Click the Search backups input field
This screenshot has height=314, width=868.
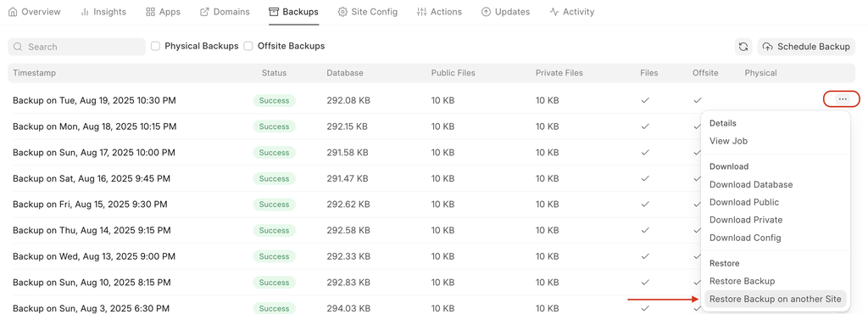click(77, 47)
